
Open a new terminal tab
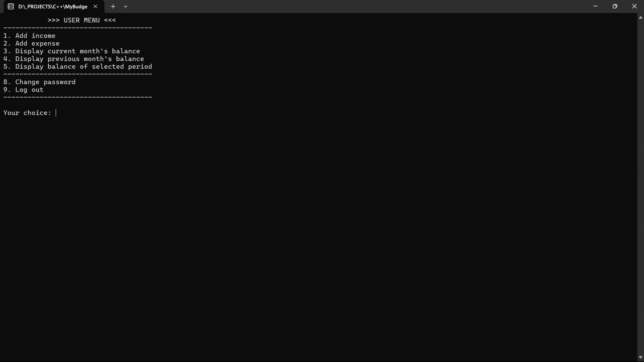[x=113, y=6]
